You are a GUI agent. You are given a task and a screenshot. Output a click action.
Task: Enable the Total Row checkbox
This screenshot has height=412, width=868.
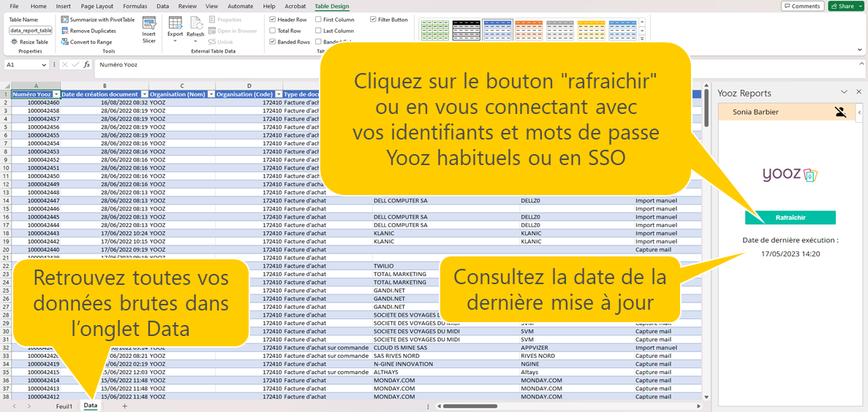pyautogui.click(x=272, y=31)
